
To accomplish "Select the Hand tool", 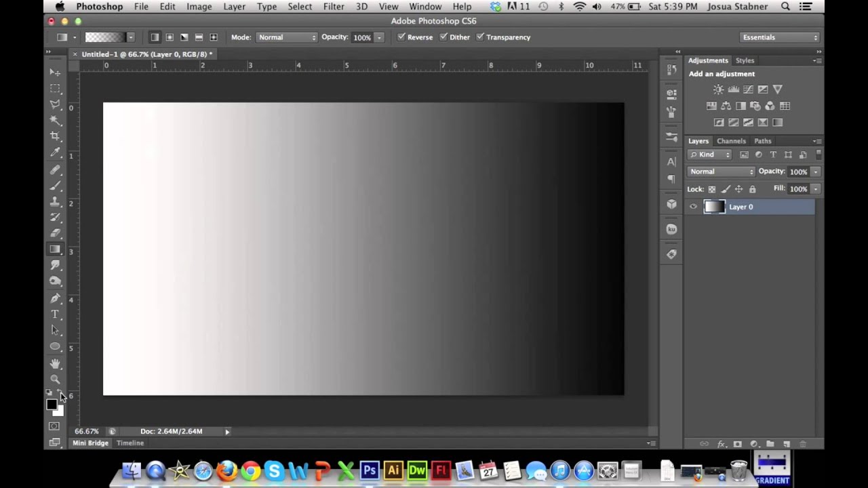I will [55, 363].
